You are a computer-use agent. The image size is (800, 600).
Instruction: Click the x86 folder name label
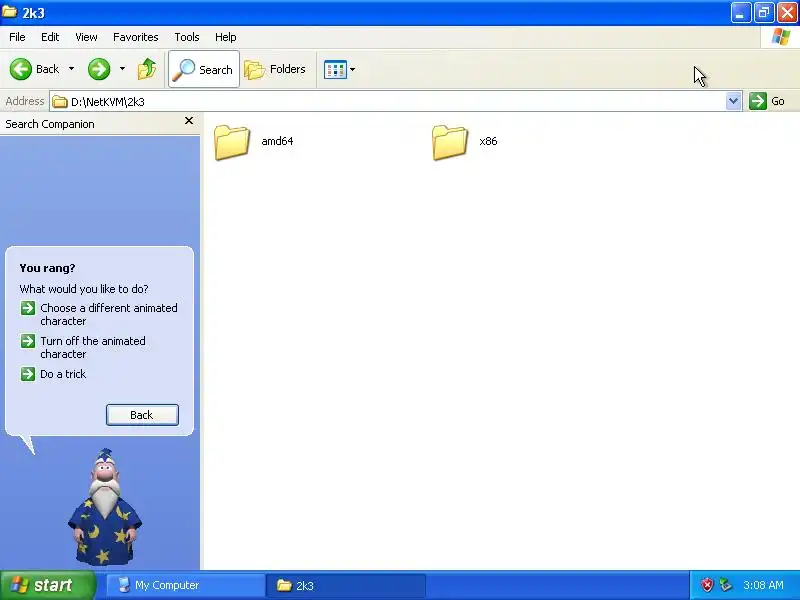[488, 141]
